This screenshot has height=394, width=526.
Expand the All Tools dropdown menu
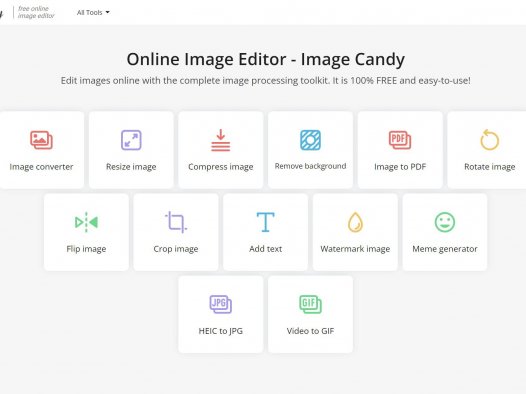93,12
